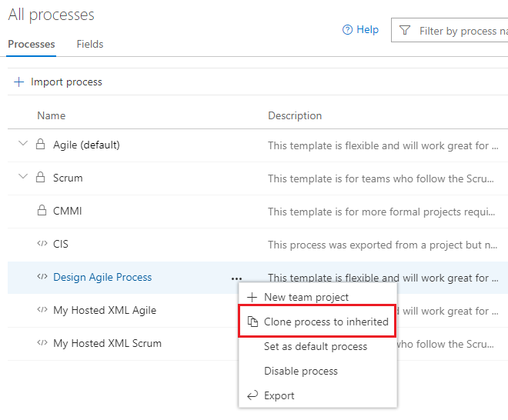Open the ellipsis menu for Design Agile Process
This screenshot has width=508, height=420.
[x=236, y=278]
